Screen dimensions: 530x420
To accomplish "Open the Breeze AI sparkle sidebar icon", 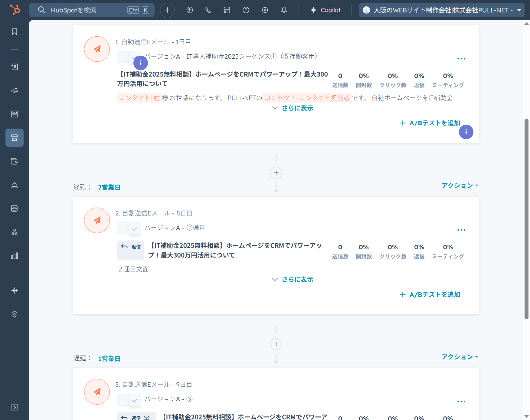I will click(15, 290).
